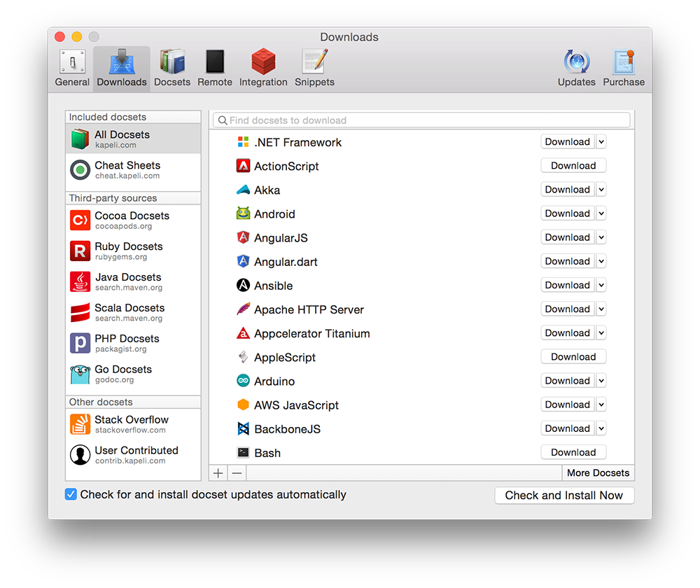The height and width of the screenshot is (588, 700).
Task: Open the Updates globe icon
Action: coord(576,62)
